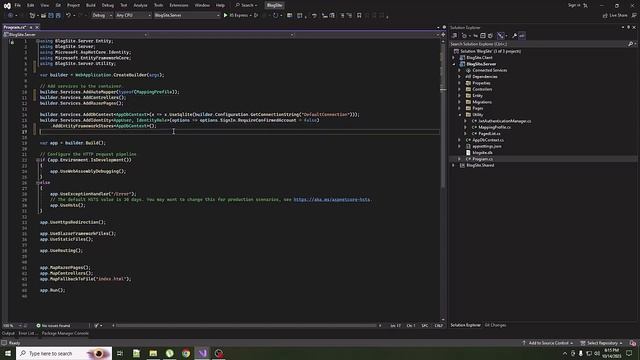
Task: Click the New Item icon
Action: (32, 15)
